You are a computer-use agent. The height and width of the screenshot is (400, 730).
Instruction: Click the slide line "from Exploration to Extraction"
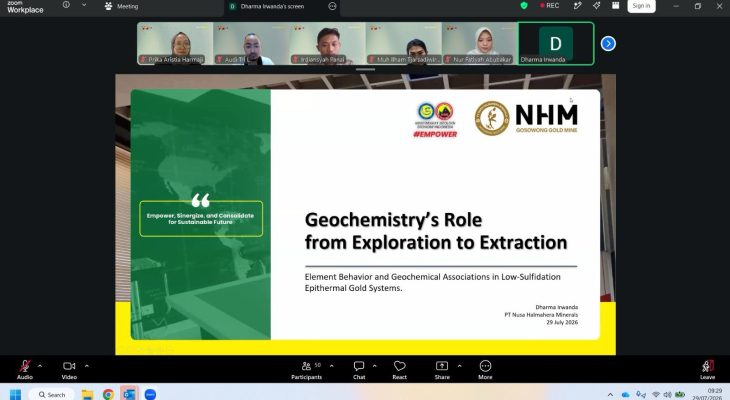coord(436,243)
